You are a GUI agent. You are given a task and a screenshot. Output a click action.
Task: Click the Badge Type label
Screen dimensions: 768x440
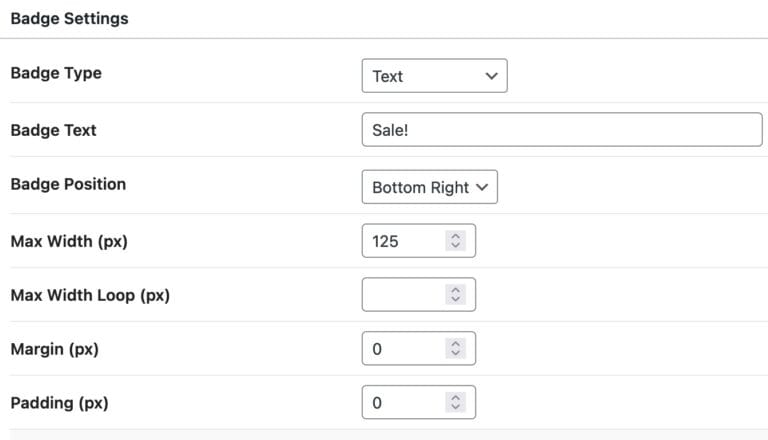pos(56,73)
